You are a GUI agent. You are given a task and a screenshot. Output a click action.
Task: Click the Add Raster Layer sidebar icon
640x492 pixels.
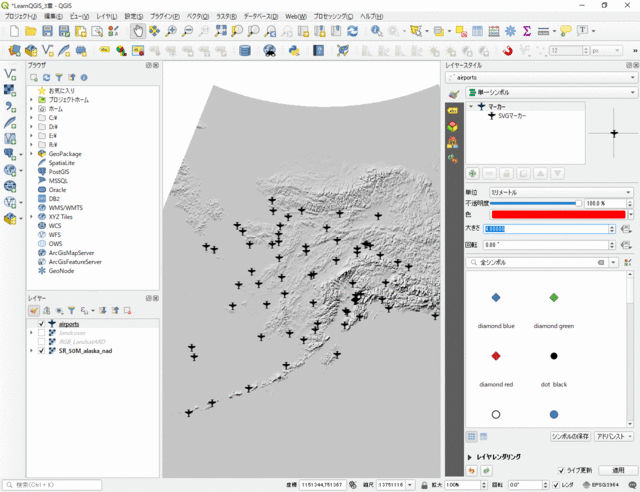pos(10,90)
